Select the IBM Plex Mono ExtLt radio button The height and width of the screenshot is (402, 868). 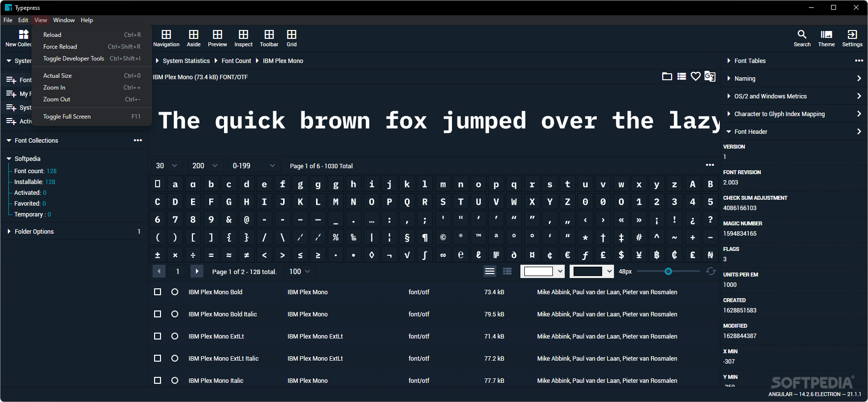175,336
